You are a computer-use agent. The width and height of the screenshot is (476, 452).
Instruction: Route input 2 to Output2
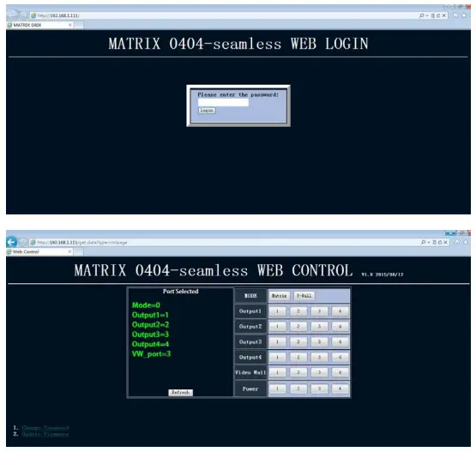point(298,327)
